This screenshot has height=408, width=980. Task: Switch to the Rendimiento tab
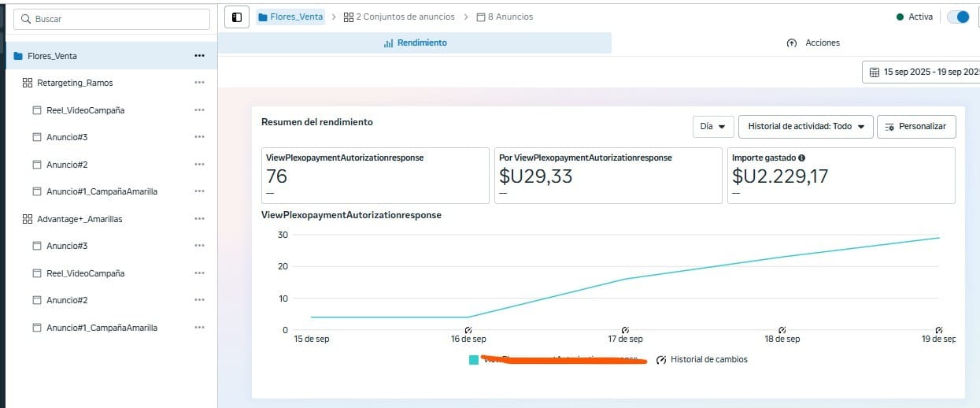(415, 43)
